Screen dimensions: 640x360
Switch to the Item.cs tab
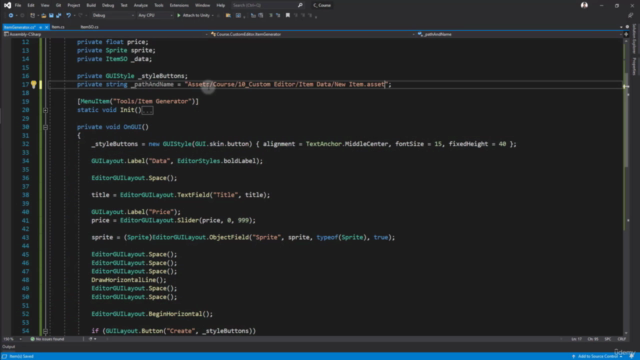click(58, 27)
